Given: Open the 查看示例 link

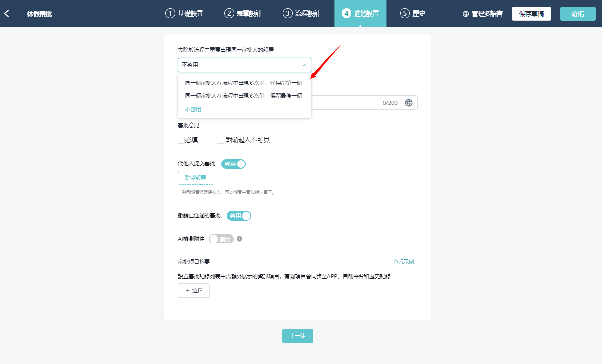Looking at the screenshot, I should [x=403, y=262].
